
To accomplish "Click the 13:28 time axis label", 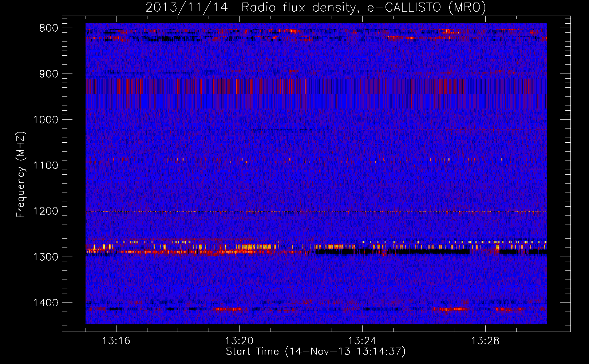I will pos(485,341).
